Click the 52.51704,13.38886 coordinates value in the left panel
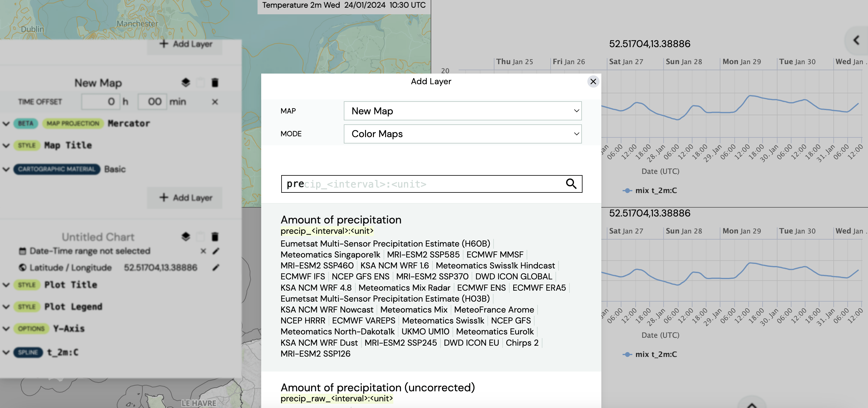Image resolution: width=868 pixels, height=408 pixels. [x=160, y=268]
